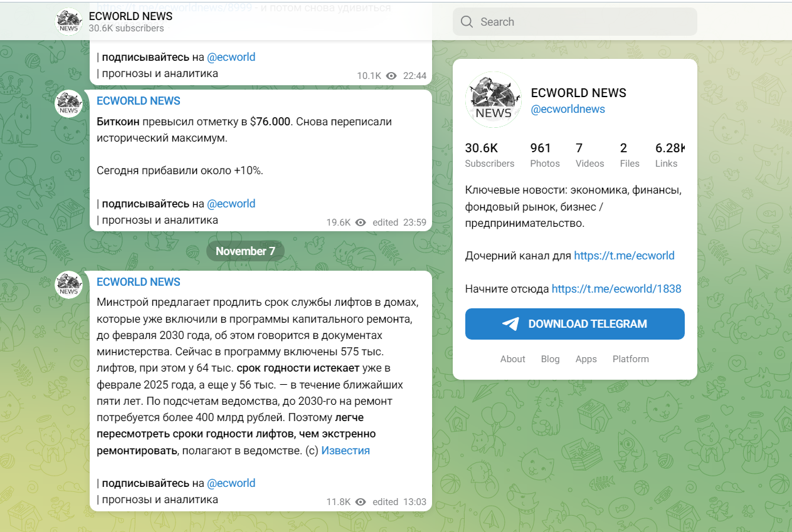
Task: Click the 19.6K view count text
Action: tap(339, 222)
